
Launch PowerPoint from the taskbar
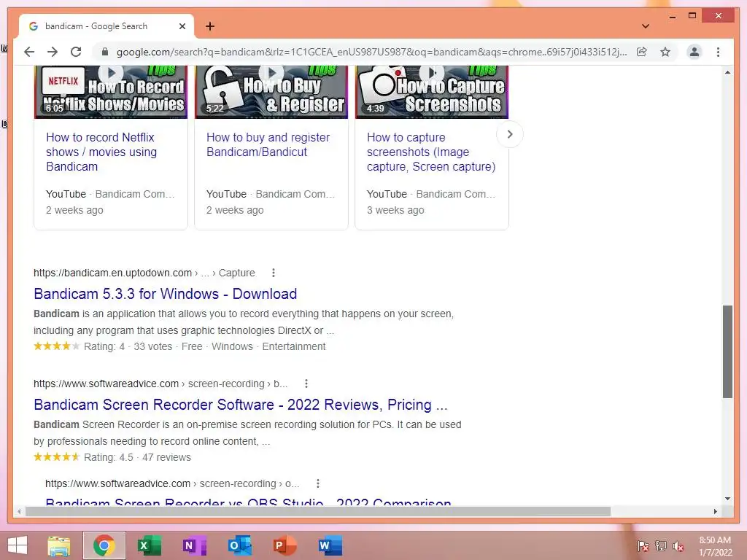[285, 545]
